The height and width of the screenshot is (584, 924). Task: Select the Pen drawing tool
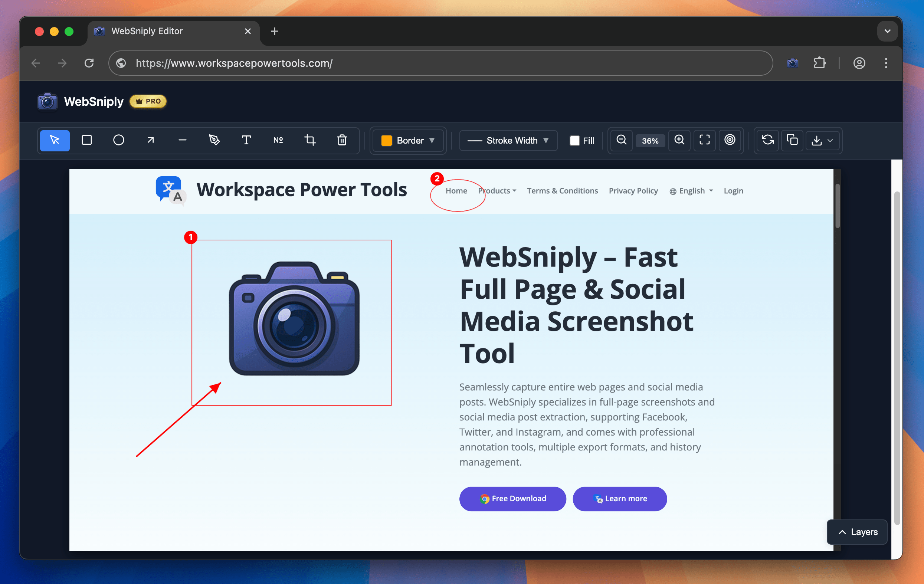(214, 140)
